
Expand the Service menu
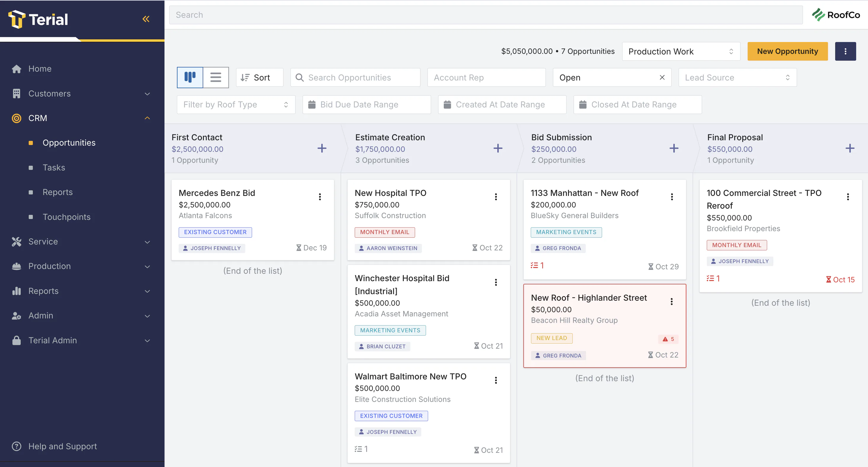(82, 242)
